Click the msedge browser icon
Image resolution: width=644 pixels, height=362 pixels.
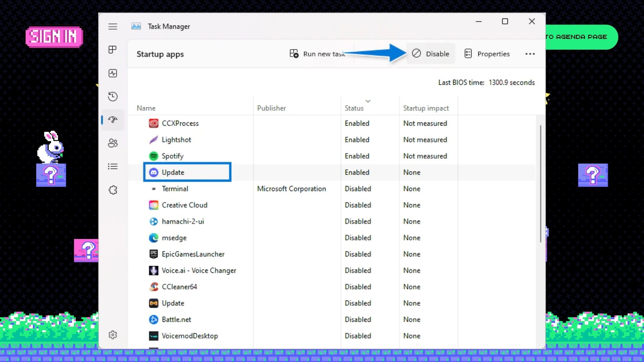click(x=154, y=238)
